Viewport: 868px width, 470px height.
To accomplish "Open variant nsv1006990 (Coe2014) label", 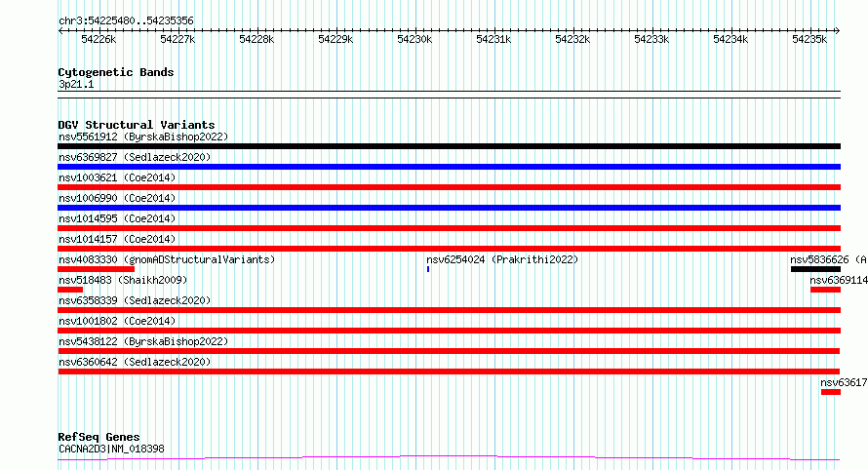I will click(117, 198).
